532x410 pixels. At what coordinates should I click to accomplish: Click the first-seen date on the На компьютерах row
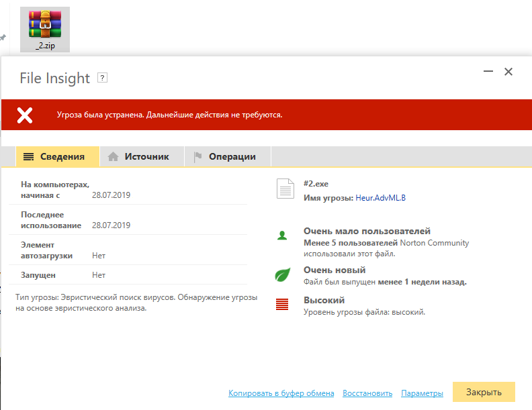click(x=111, y=195)
